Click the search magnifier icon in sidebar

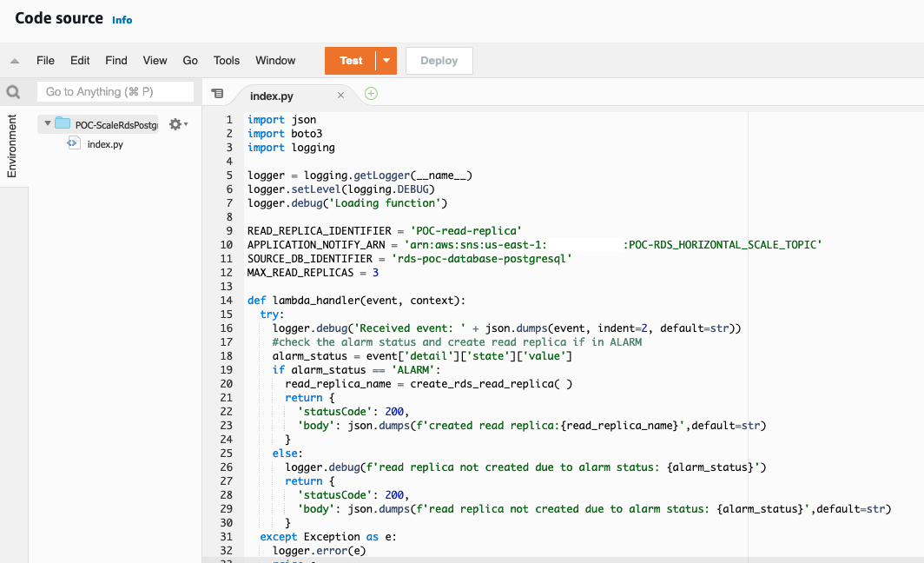pyautogui.click(x=13, y=92)
